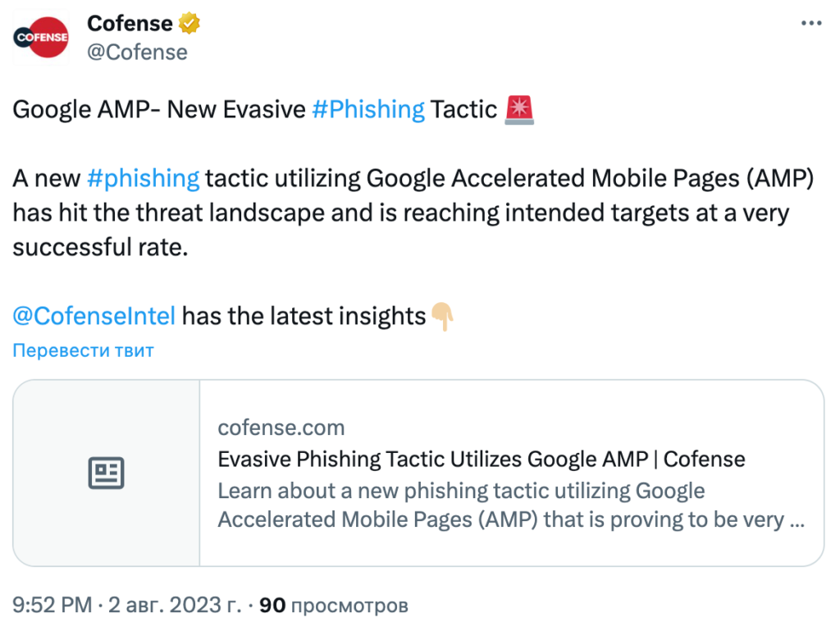This screenshot has width=840, height=636.
Task: Click the red siren emoji
Action: pyautogui.click(x=519, y=109)
